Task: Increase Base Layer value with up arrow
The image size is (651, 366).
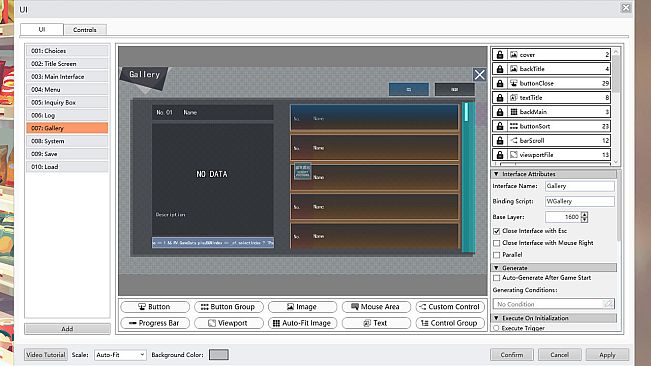Action: pos(585,214)
